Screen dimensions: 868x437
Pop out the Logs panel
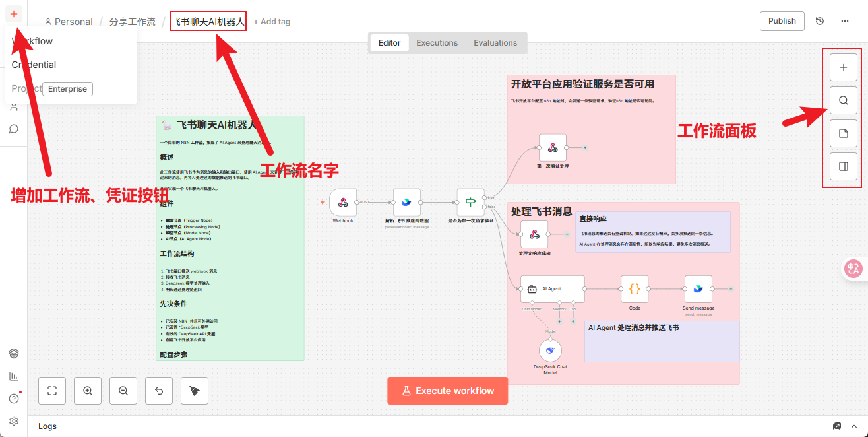coord(837,426)
